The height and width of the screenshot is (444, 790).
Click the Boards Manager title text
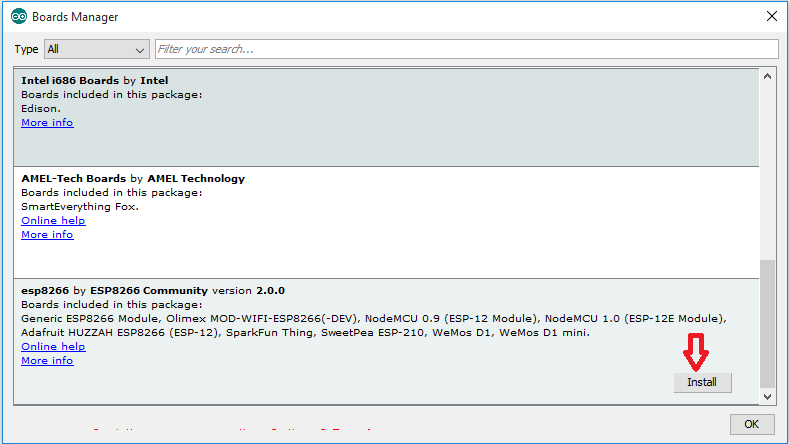74,17
